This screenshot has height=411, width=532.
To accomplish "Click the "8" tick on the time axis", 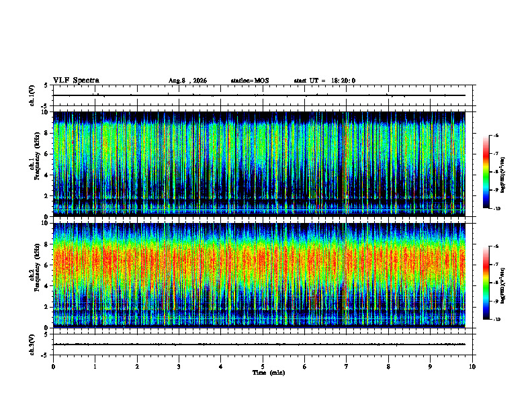I will click(x=388, y=367).
